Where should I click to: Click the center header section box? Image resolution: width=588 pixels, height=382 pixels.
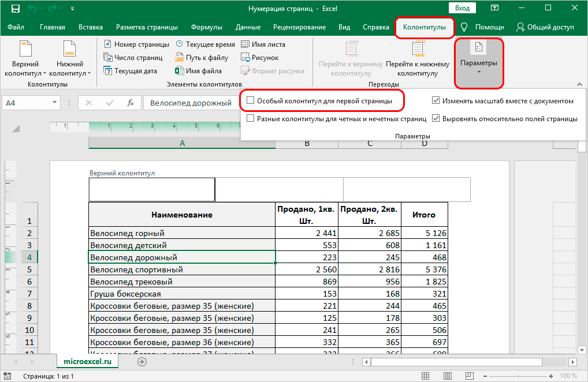pyautogui.click(x=280, y=189)
